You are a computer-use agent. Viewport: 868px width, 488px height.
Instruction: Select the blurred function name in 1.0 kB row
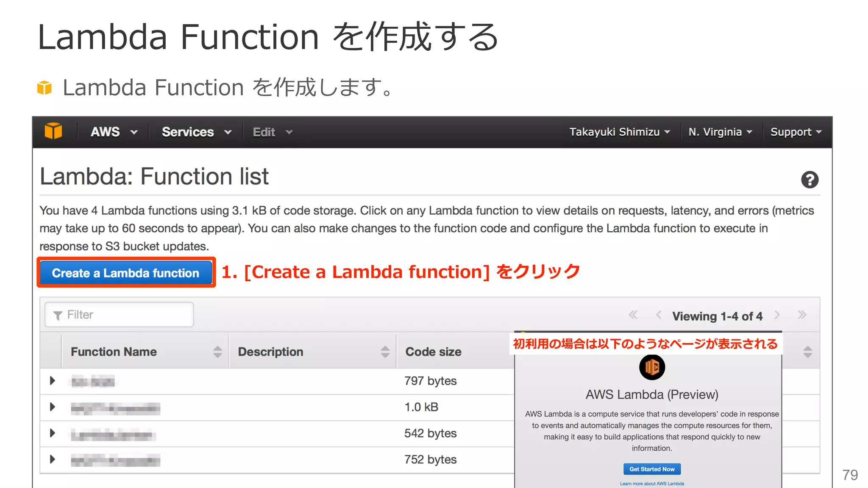(x=115, y=408)
